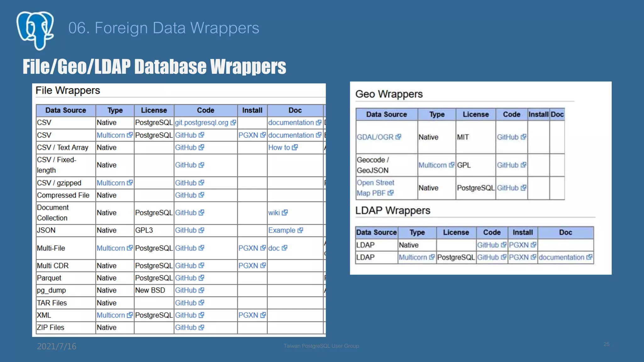Click the external-link icon next to Example
The width and height of the screenshot is (644, 362).
[300, 230]
